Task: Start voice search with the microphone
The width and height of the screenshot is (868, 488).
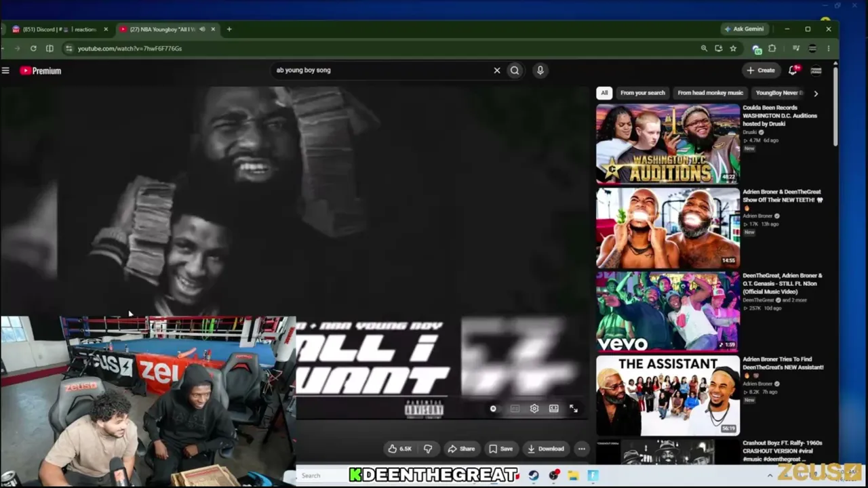Action: tap(540, 70)
